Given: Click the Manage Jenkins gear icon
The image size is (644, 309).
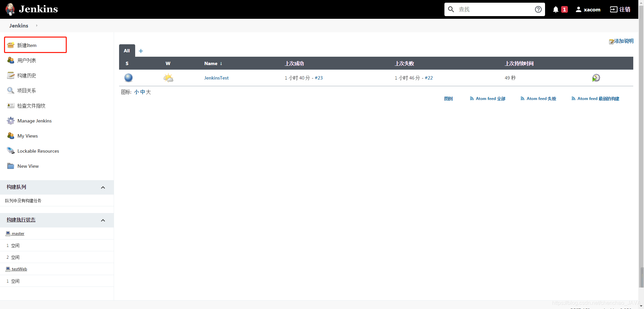Looking at the screenshot, I should pyautogui.click(x=11, y=120).
